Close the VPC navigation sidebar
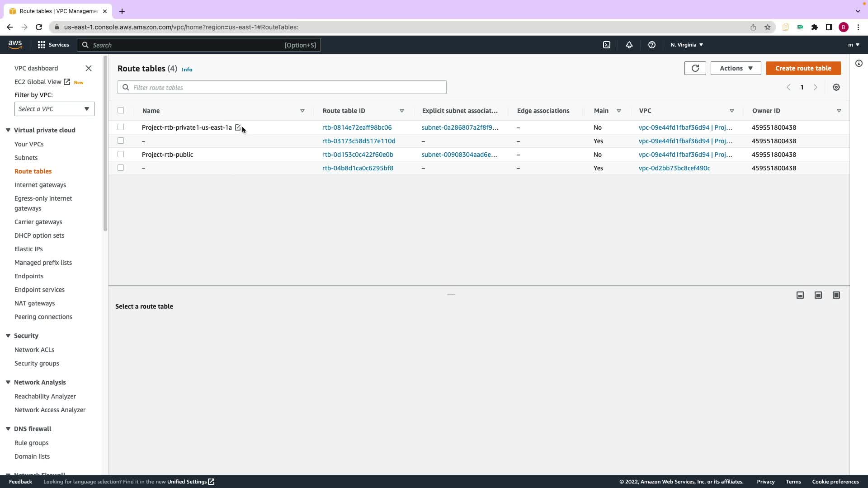Viewport: 868px width, 488px height. [x=89, y=68]
